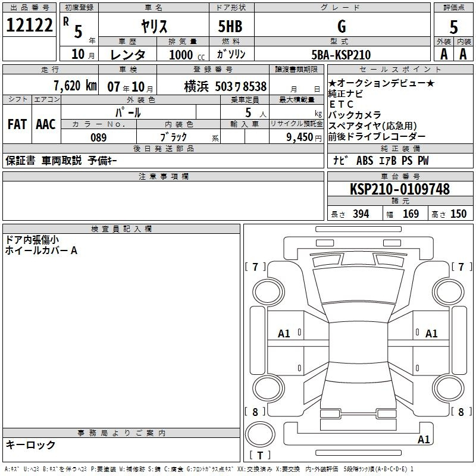Click the width value 169

tap(411, 214)
